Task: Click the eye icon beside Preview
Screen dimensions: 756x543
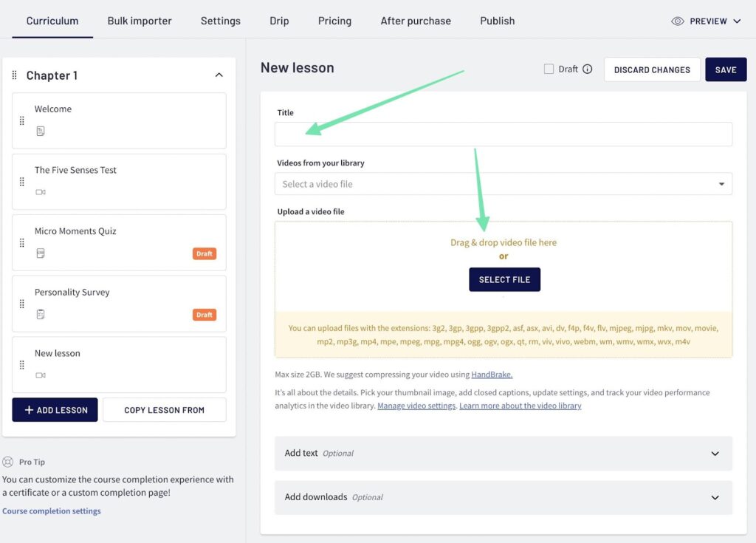Action: 678,21
